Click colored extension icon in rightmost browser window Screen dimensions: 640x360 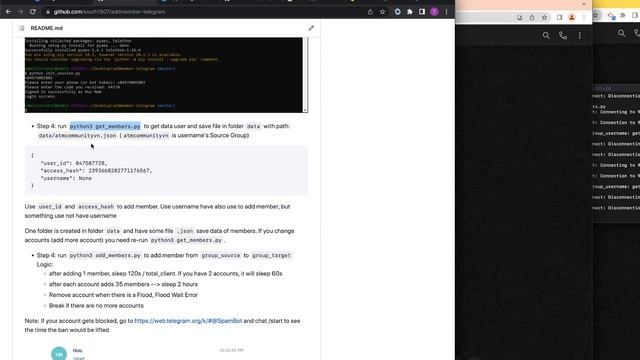611,16
